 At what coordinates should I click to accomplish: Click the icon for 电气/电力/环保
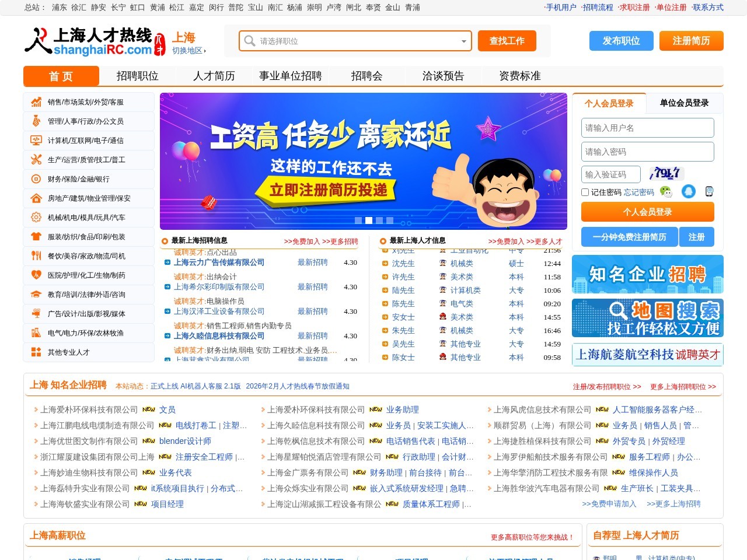(x=36, y=333)
